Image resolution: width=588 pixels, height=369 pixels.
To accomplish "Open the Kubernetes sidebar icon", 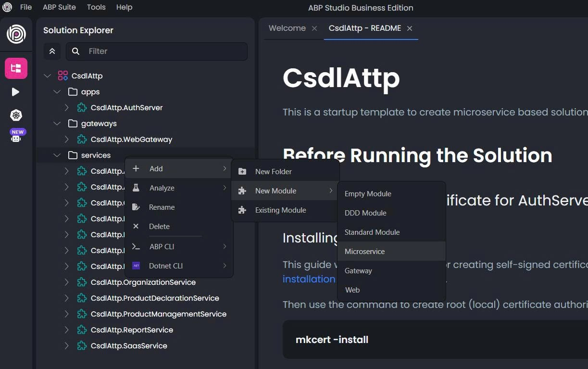I will pos(16,115).
